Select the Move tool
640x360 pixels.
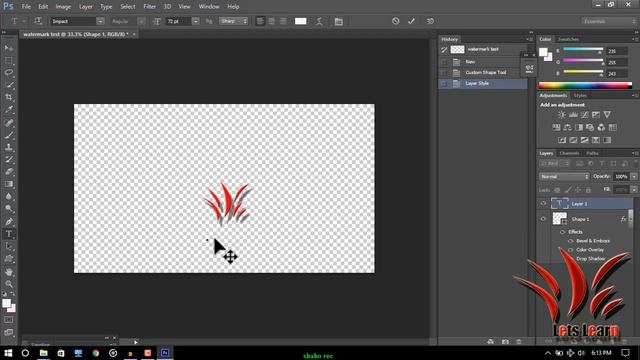tap(9, 48)
